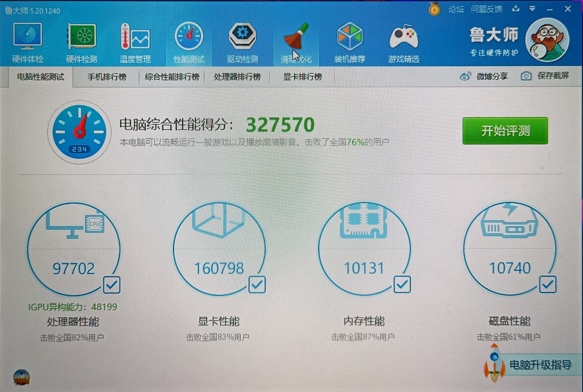Click the green 开始评测 button

(505, 131)
